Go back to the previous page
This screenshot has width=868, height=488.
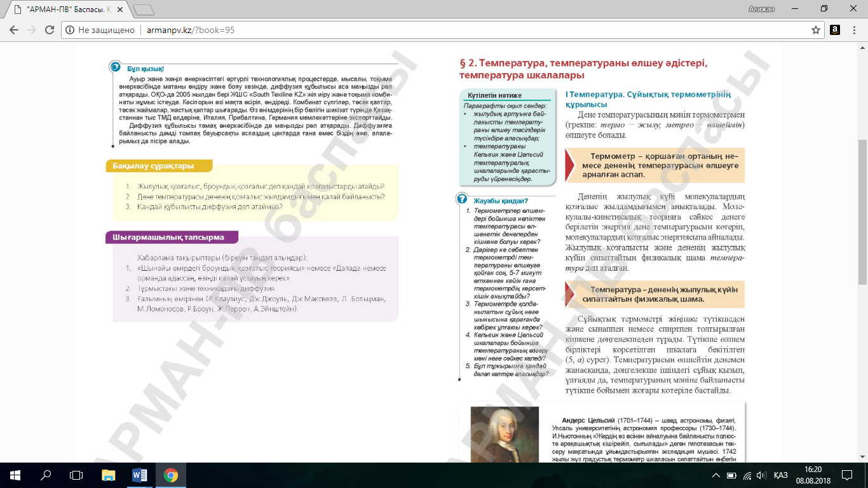point(14,30)
